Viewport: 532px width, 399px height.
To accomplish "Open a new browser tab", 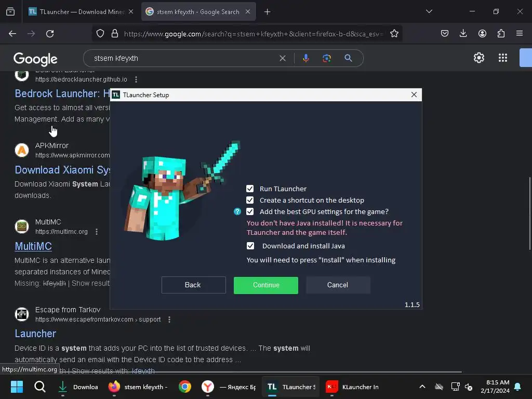I will [x=268, y=12].
